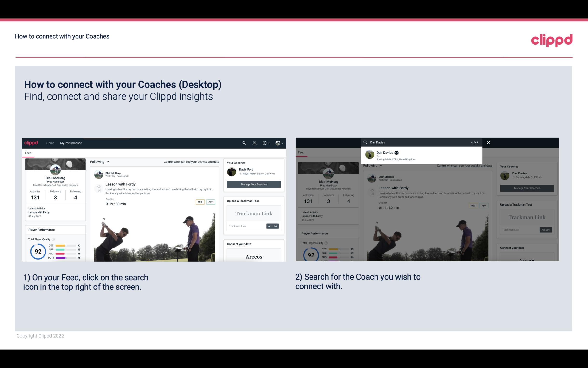Image resolution: width=588 pixels, height=368 pixels.
Task: Click the Manage Your Coaches button
Action: [x=254, y=184]
